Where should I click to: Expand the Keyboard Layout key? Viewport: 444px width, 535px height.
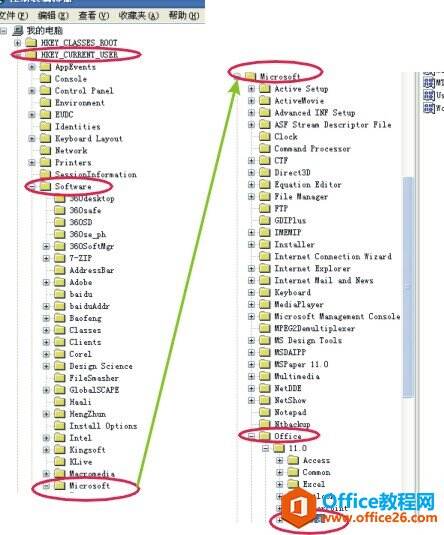pyautogui.click(x=32, y=139)
